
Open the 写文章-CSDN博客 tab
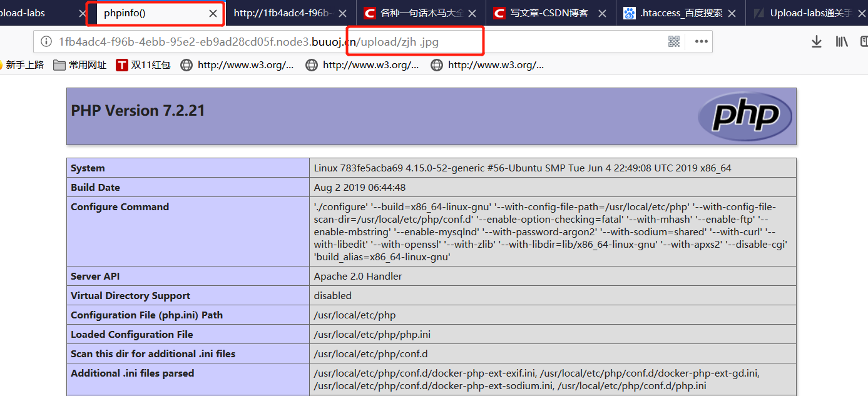(549, 13)
